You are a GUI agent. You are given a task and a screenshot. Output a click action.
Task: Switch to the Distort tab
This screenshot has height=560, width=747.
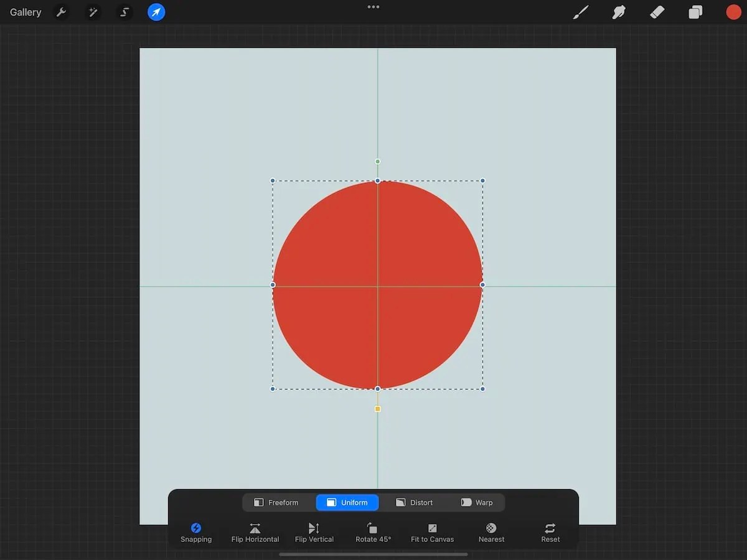414,502
